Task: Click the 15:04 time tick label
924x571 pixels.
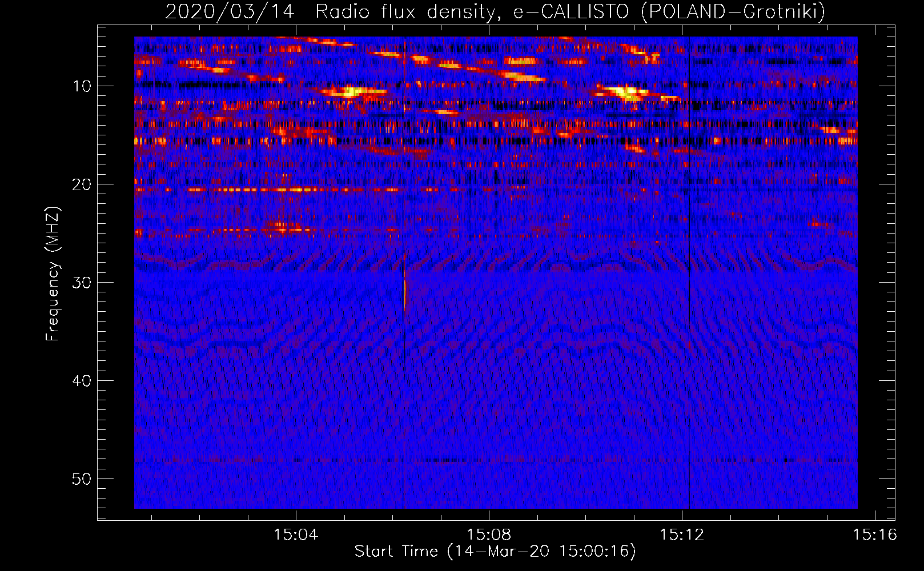Action: tap(296, 535)
